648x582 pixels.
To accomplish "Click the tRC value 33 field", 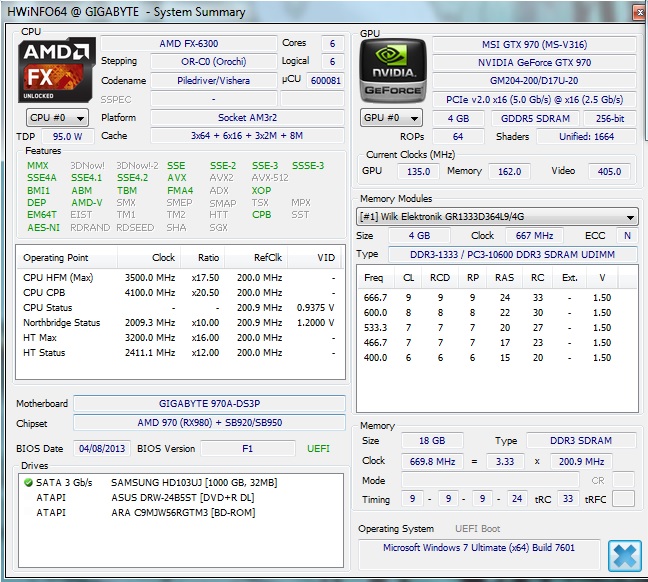I will [x=568, y=499].
